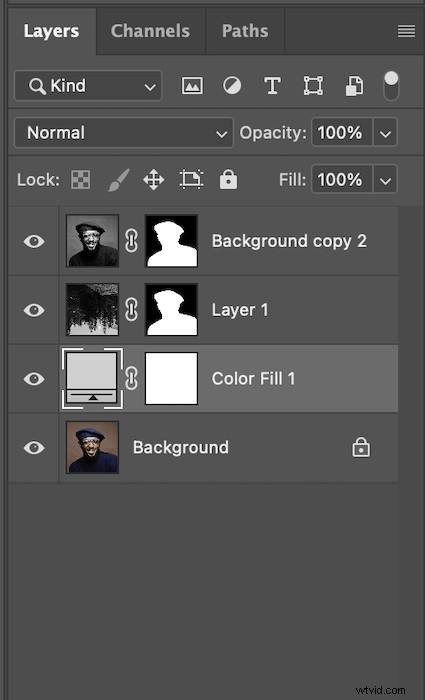Screen dimensions: 425x700
Task: Select the Layer 1 mask thumbnail
Action: (x=172, y=310)
